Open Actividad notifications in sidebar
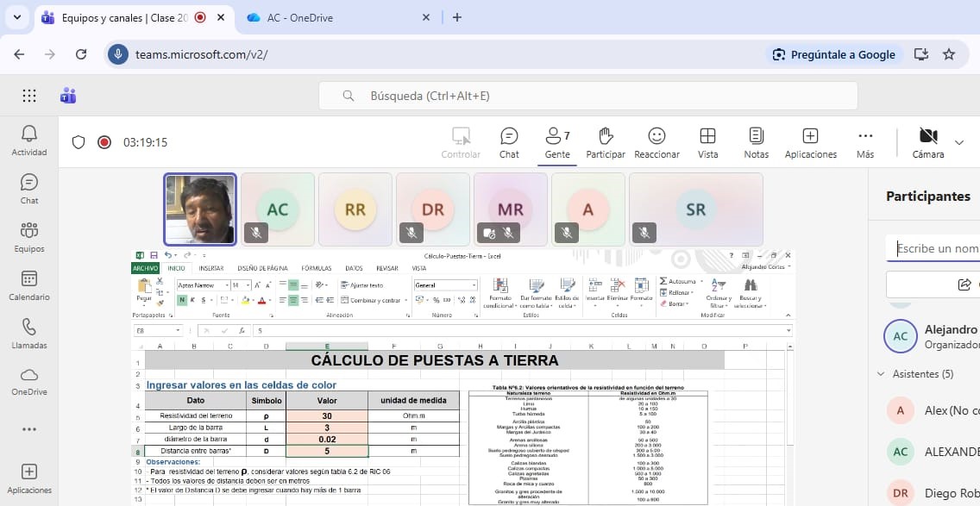 (29, 141)
